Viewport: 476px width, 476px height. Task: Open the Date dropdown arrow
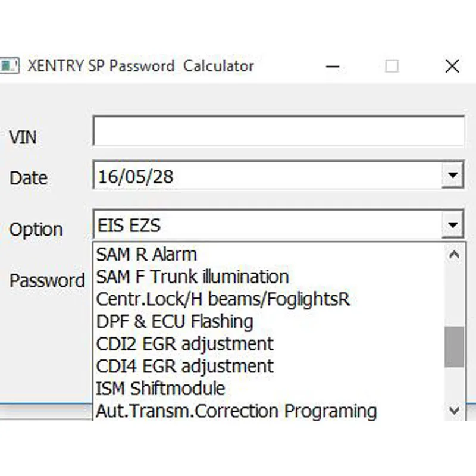[453, 175]
